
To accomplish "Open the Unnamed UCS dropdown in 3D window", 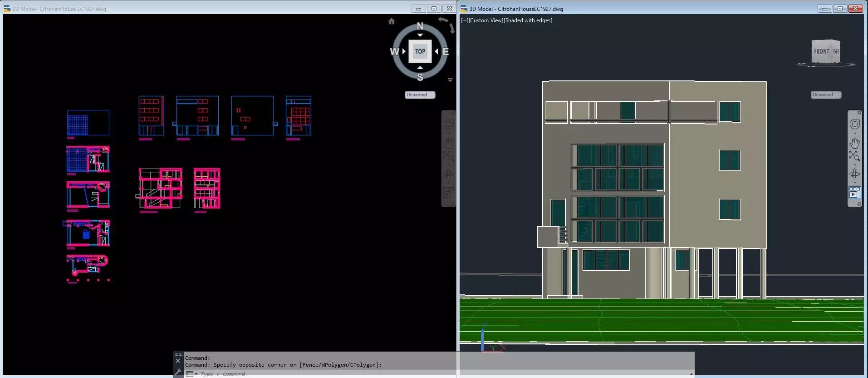I will (826, 94).
